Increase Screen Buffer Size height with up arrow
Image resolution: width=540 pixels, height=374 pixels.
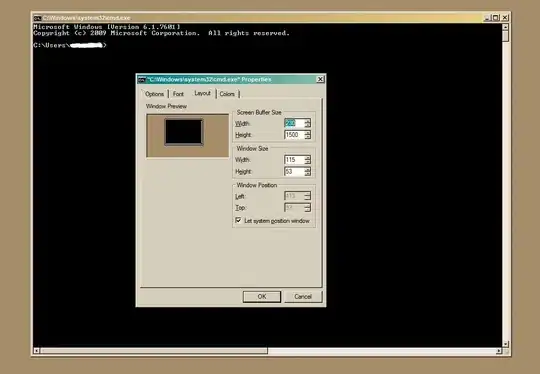308,133
